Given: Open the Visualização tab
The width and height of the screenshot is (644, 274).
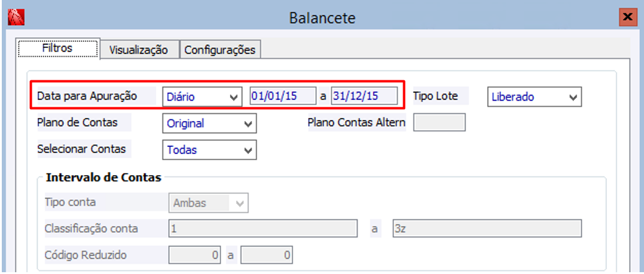Looking at the screenshot, I should pos(138,50).
